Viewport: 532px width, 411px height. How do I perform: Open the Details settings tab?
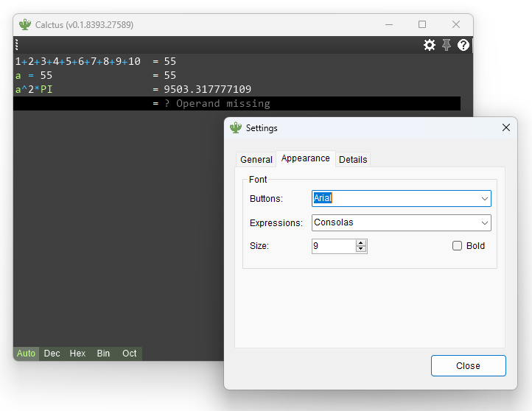pos(353,159)
